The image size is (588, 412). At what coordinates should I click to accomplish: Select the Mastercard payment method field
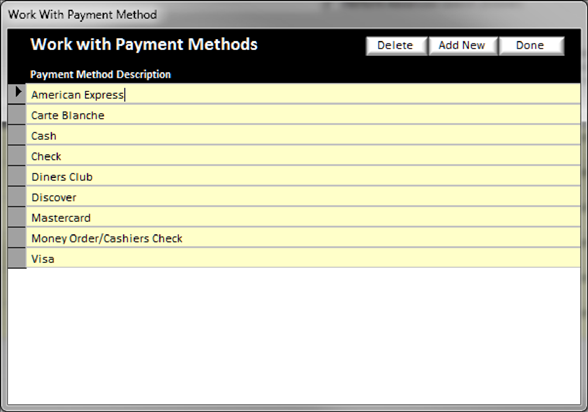coord(303,217)
